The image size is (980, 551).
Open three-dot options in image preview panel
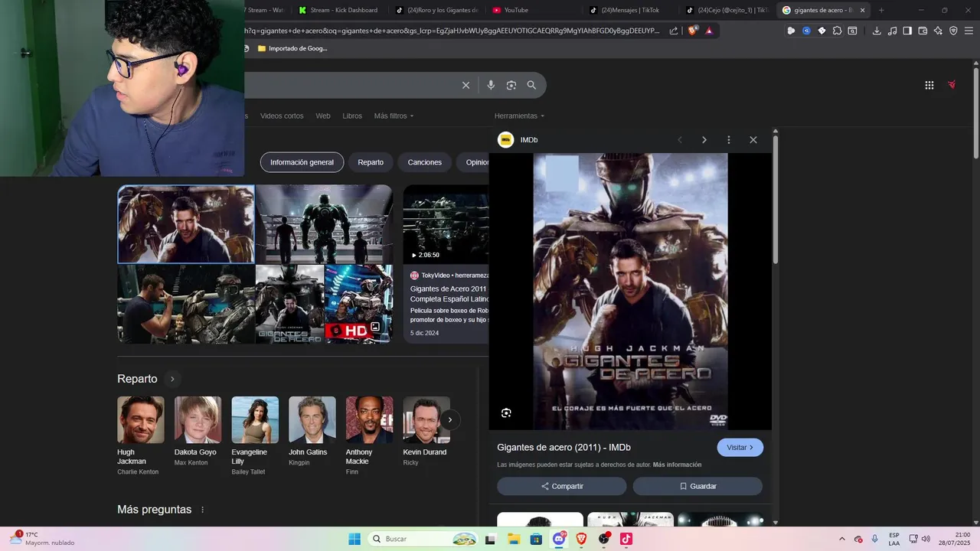coord(729,140)
